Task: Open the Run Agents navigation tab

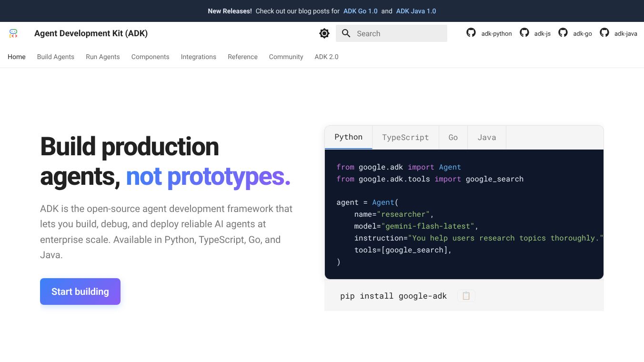Action: click(103, 57)
